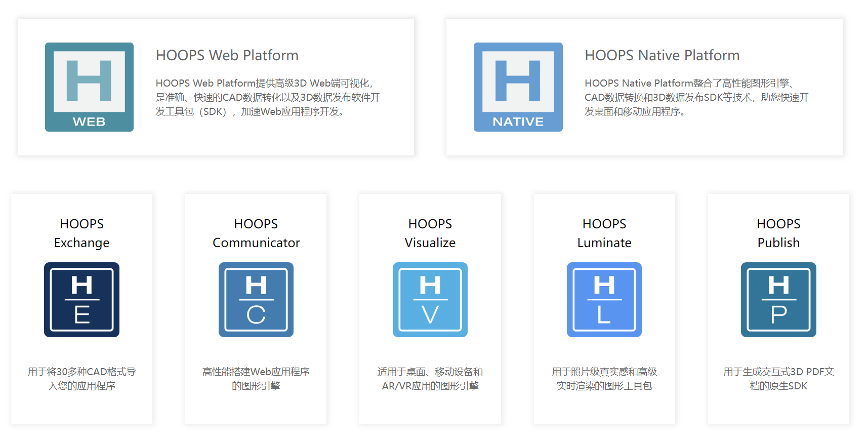Select the HOOPS Publish card title
Image resolution: width=868 pixels, height=442 pixels.
[x=778, y=233]
